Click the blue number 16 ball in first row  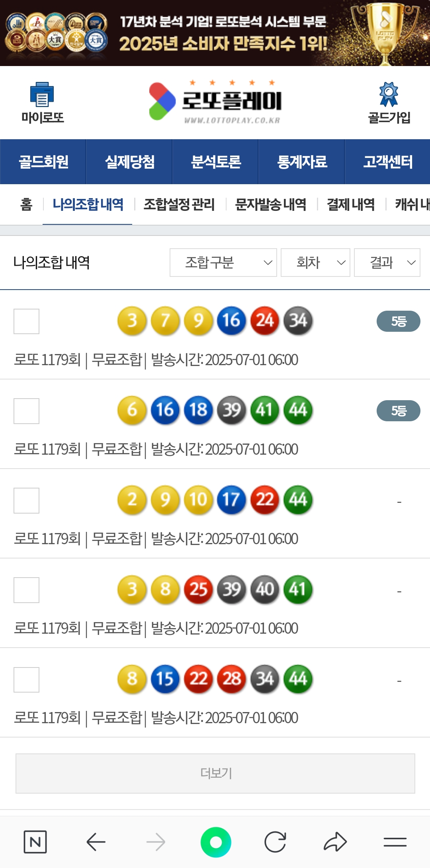coord(231,321)
